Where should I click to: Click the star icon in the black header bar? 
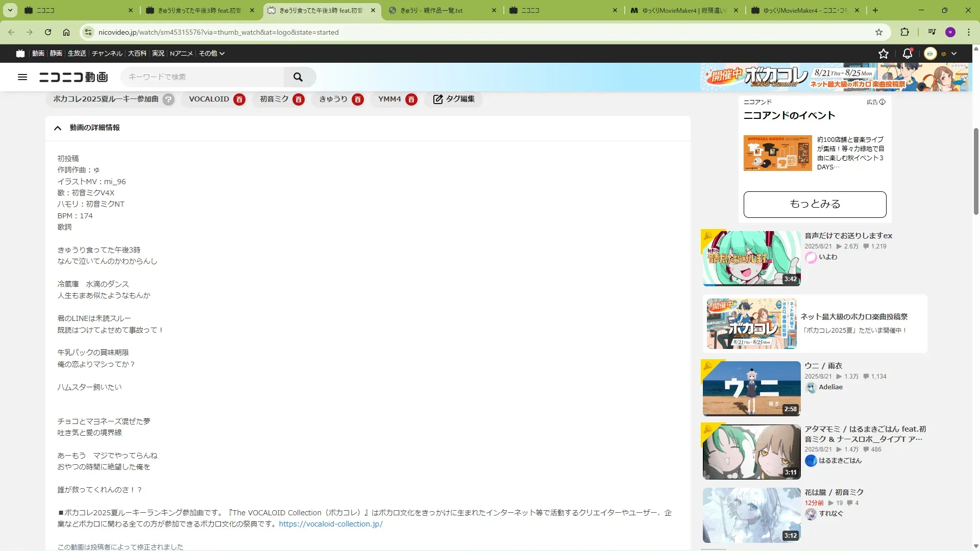point(884,54)
